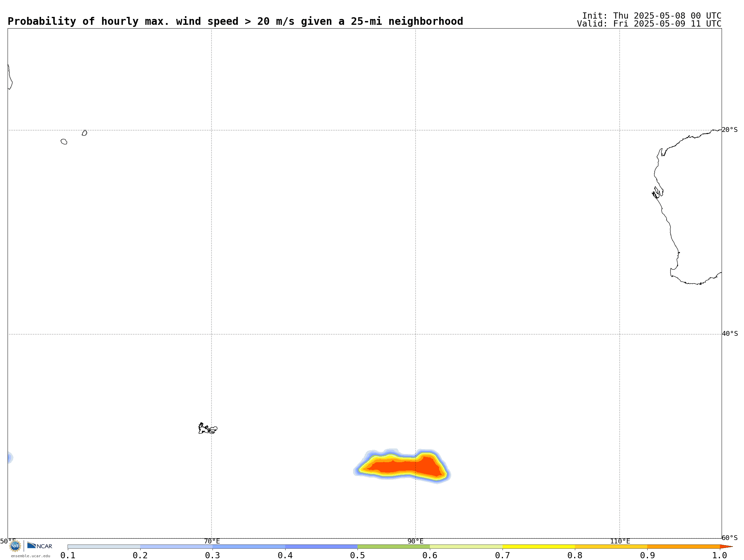This screenshot has width=744, height=560.
Task: Click the 1.0 colorbar tick label
Action: pos(720,555)
